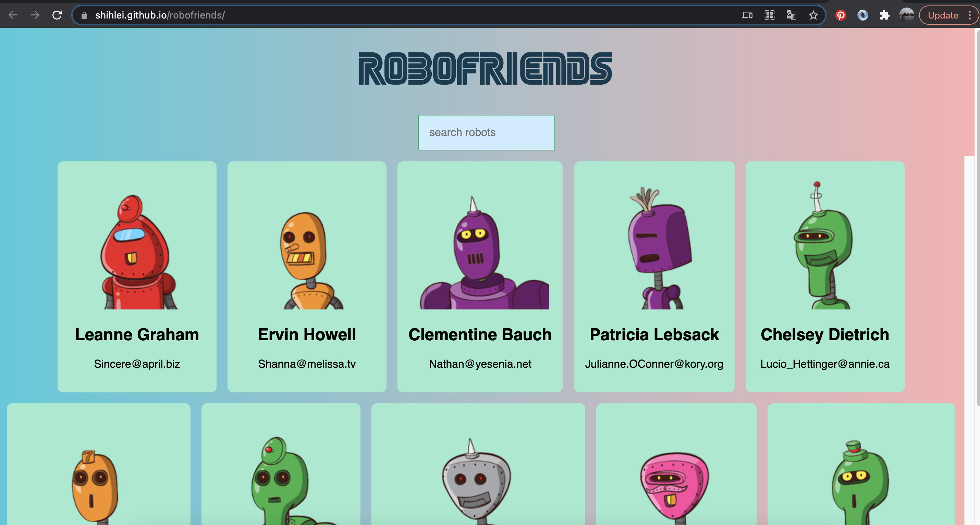
Task: Click the orange robot with number 7 hat
Action: tap(95, 487)
